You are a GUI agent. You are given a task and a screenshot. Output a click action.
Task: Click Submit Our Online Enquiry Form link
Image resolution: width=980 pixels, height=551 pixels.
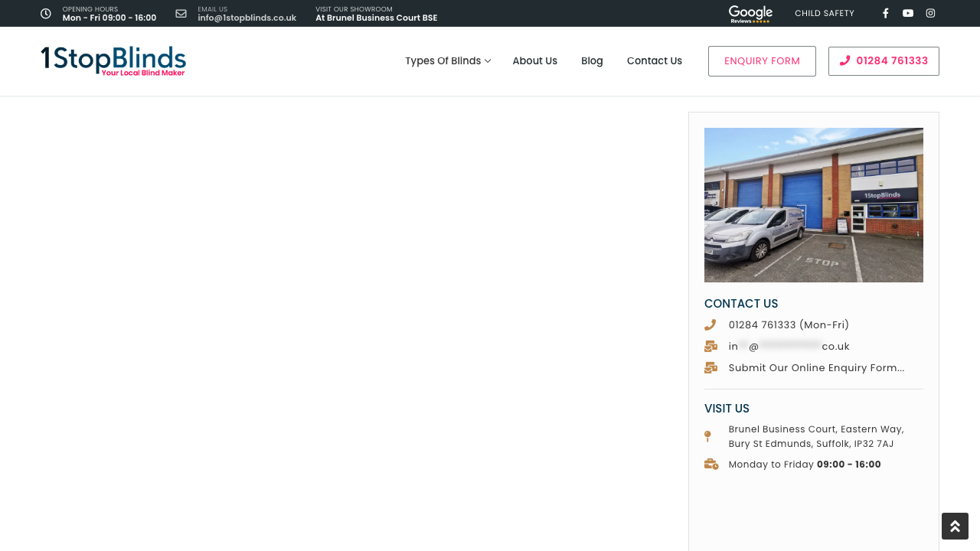816,367
